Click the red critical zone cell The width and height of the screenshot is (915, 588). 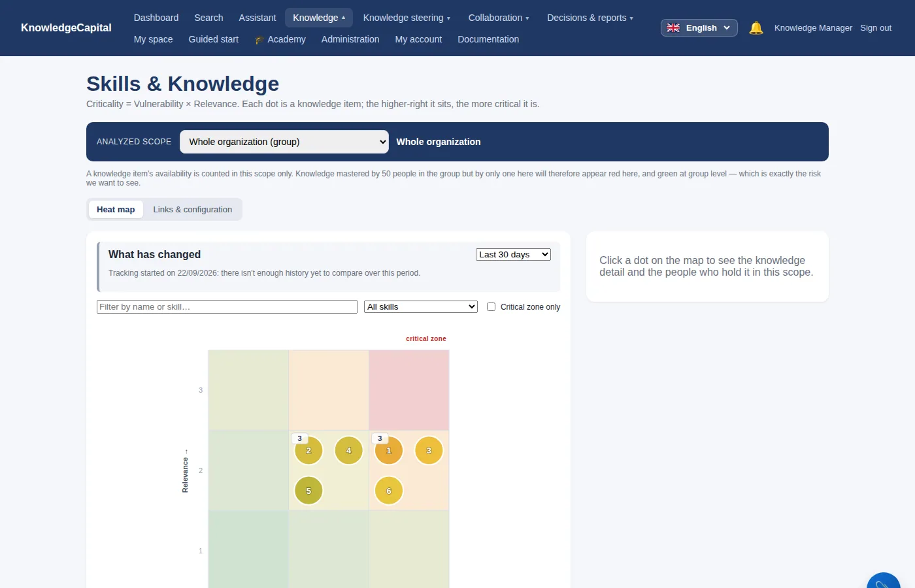point(409,390)
